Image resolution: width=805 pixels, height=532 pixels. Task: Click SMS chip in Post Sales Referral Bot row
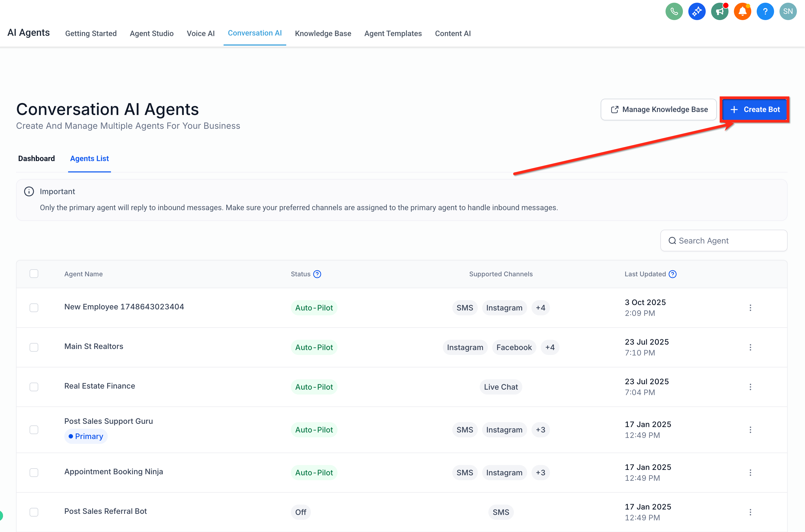501,512
